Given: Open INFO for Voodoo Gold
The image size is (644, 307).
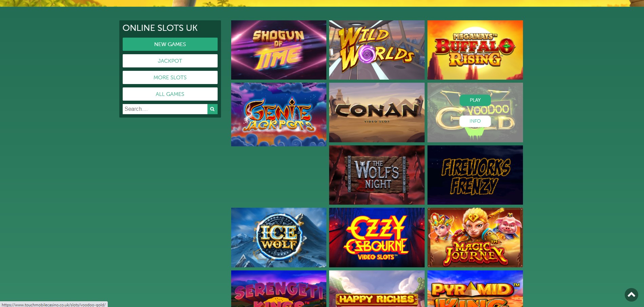Looking at the screenshot, I should 475,121.
